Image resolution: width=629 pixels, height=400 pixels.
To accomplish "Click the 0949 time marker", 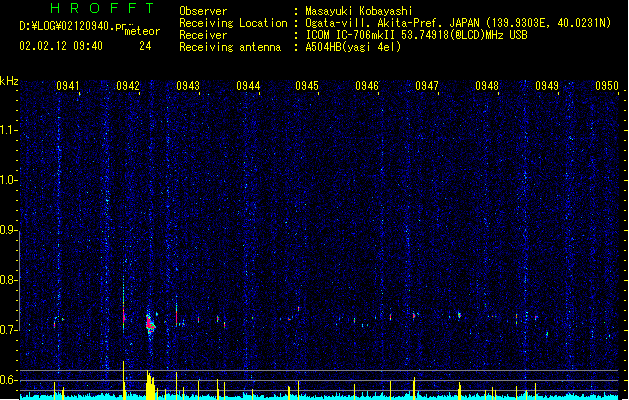I will [x=547, y=86].
